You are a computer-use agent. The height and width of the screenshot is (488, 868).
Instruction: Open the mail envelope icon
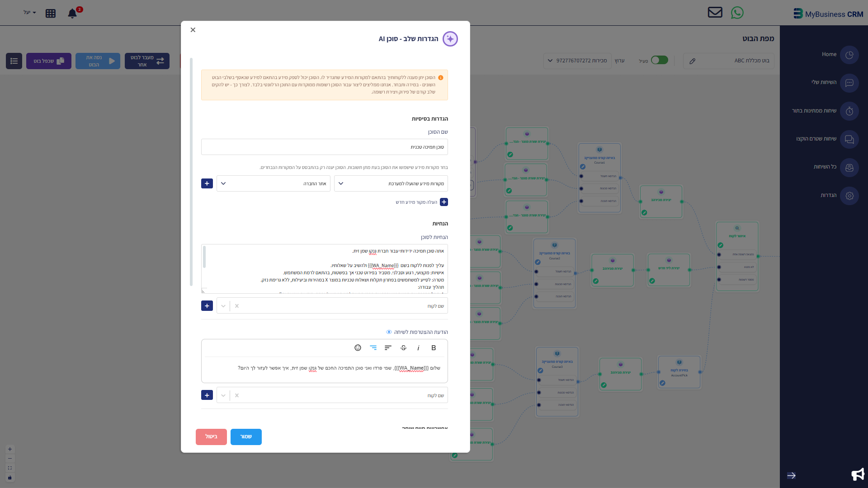715,12
